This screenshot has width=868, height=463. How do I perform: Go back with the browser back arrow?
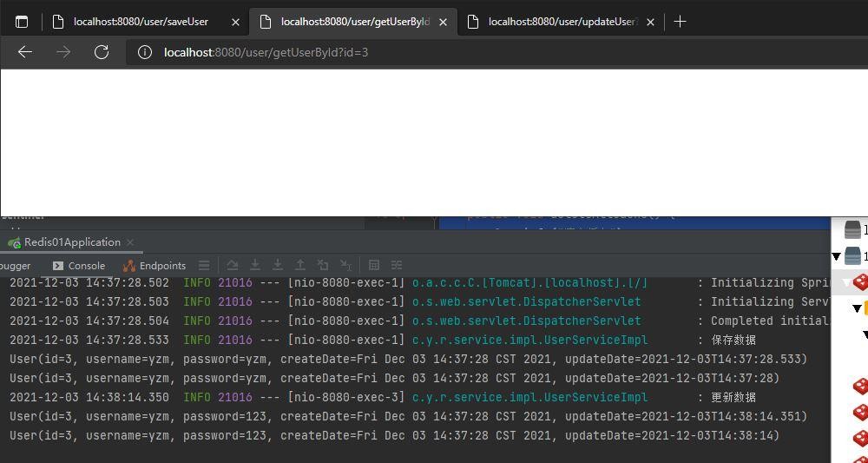(25, 52)
